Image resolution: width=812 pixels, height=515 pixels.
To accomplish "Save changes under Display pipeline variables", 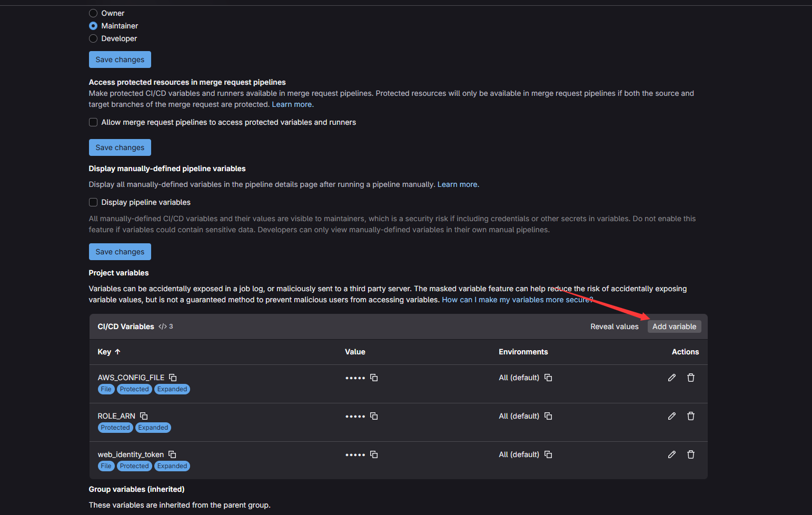I will coord(120,252).
